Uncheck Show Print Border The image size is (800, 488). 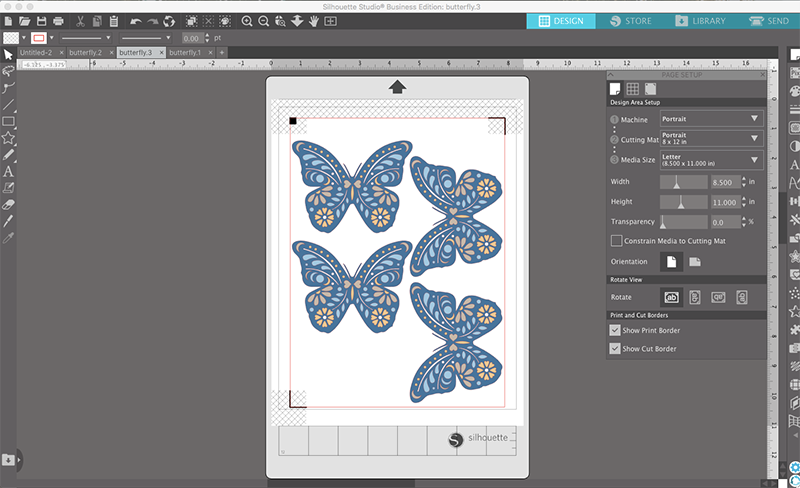615,330
